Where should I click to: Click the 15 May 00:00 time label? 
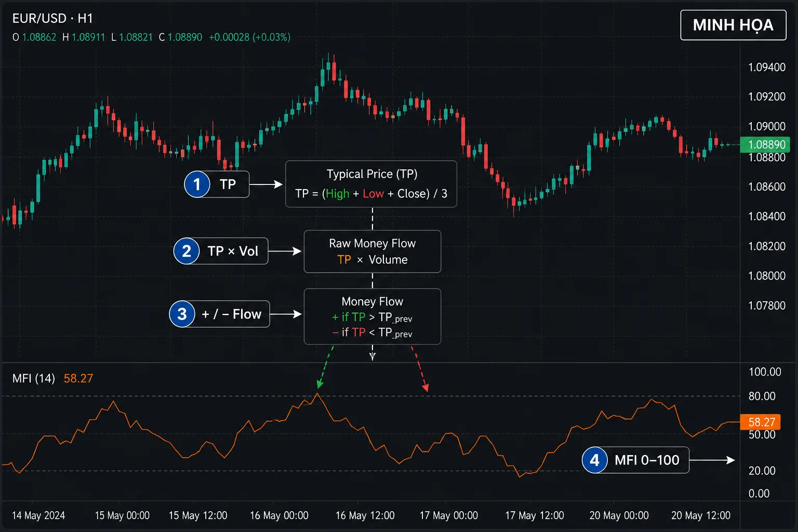122,515
